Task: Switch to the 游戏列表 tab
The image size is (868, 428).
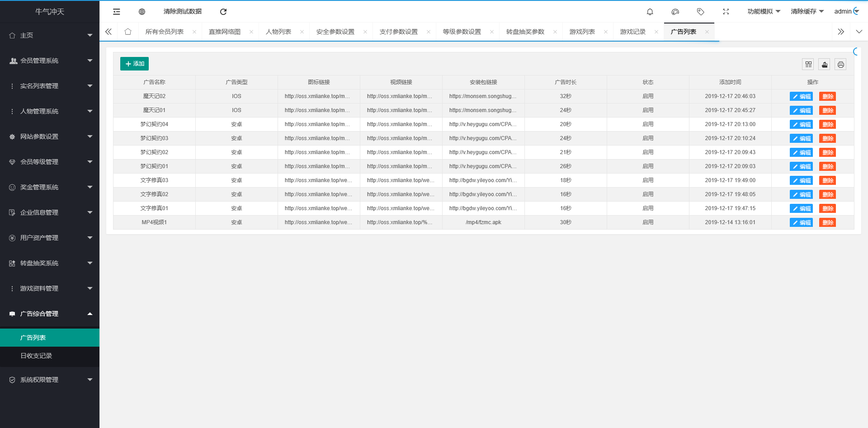Action: 582,32
